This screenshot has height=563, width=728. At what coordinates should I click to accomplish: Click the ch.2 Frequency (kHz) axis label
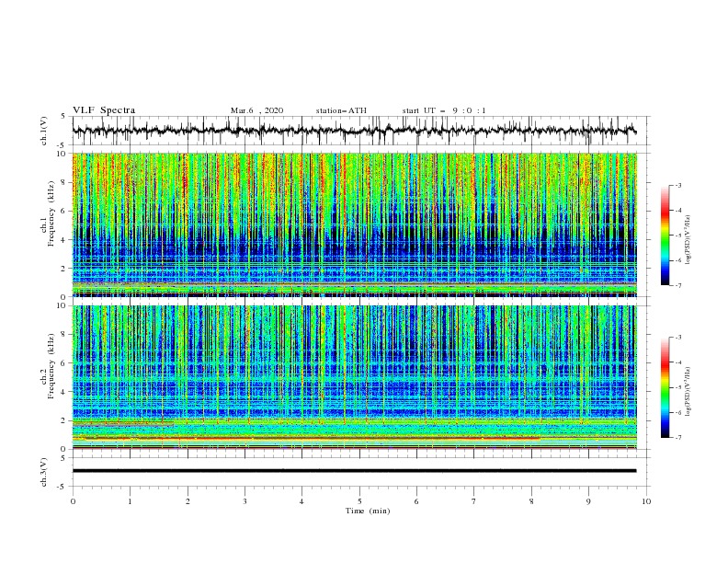pyautogui.click(x=48, y=366)
